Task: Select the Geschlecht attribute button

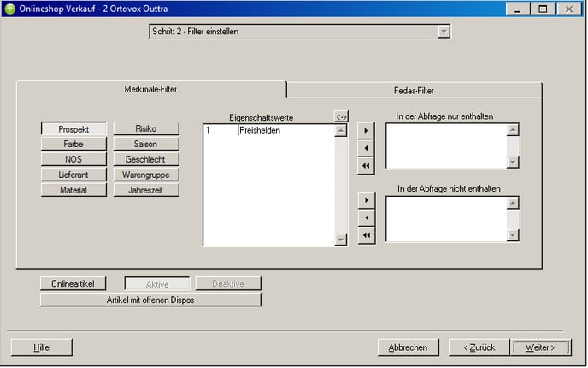Action: pos(146,159)
